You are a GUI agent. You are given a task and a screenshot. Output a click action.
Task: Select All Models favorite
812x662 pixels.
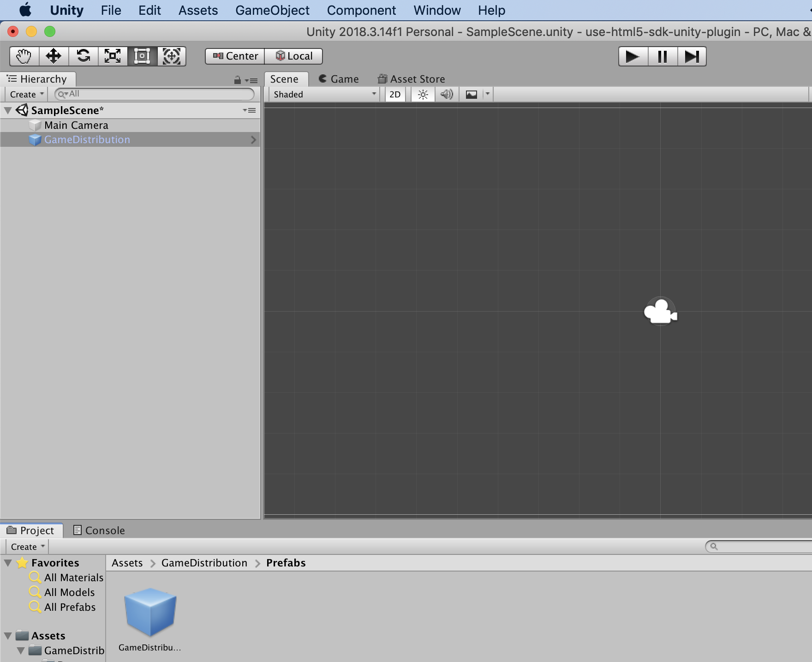pyautogui.click(x=62, y=592)
